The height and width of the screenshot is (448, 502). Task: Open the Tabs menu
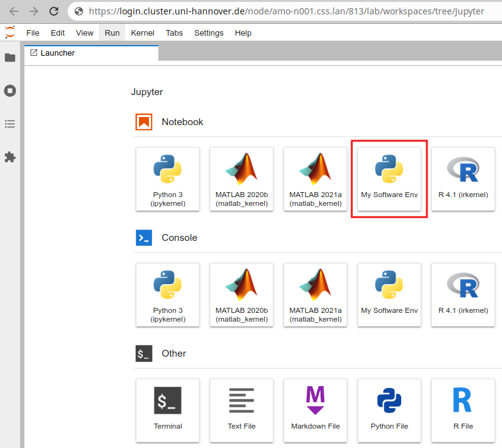(x=174, y=33)
